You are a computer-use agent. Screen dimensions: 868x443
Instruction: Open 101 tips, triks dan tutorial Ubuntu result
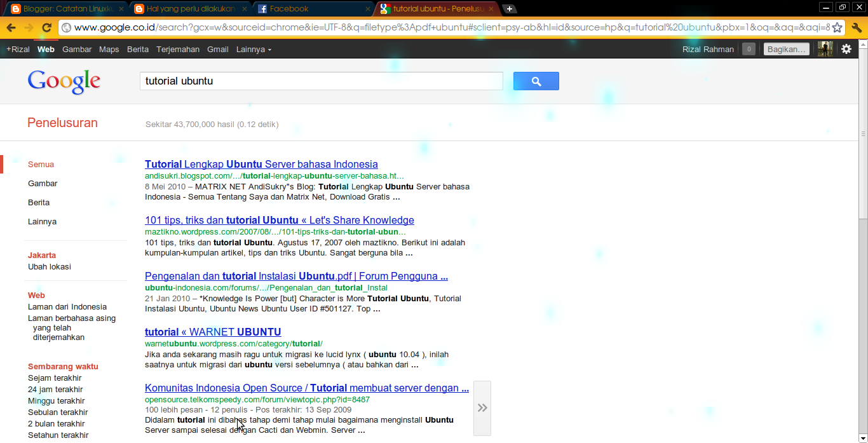(280, 220)
